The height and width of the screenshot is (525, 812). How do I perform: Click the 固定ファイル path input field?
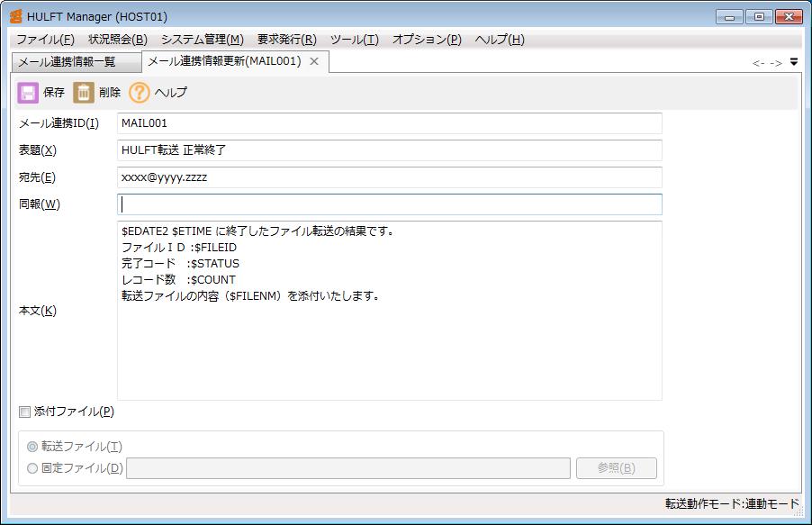tap(348, 468)
